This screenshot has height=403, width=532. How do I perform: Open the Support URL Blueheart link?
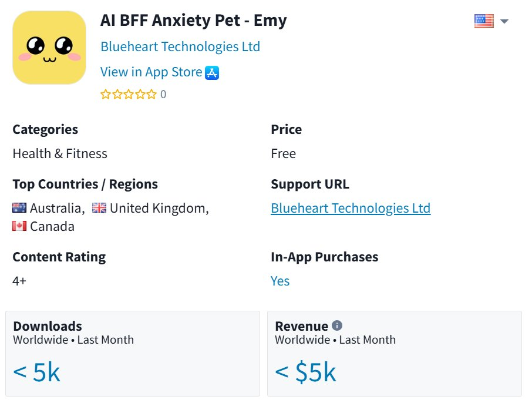tap(350, 208)
